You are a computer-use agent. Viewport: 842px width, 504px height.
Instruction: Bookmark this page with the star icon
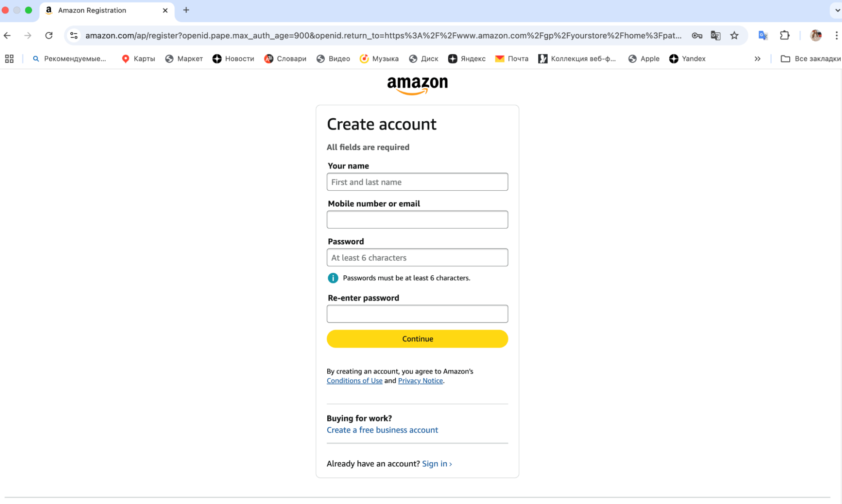point(734,35)
